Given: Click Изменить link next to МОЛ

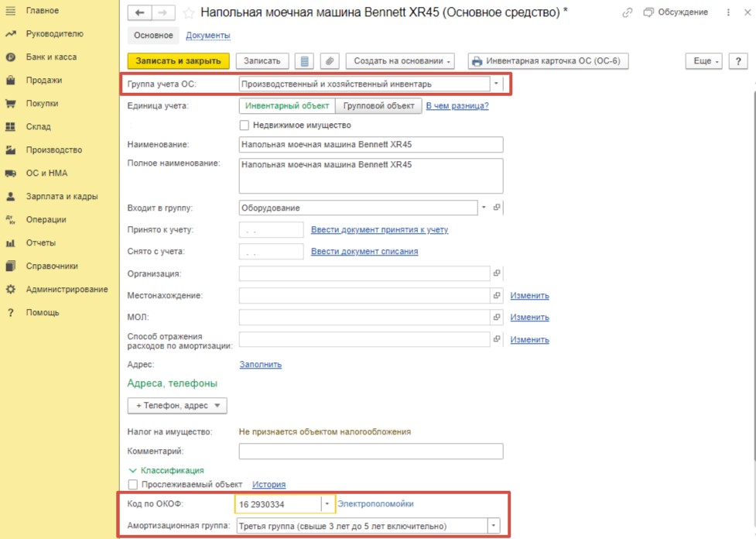Looking at the screenshot, I should click(530, 317).
